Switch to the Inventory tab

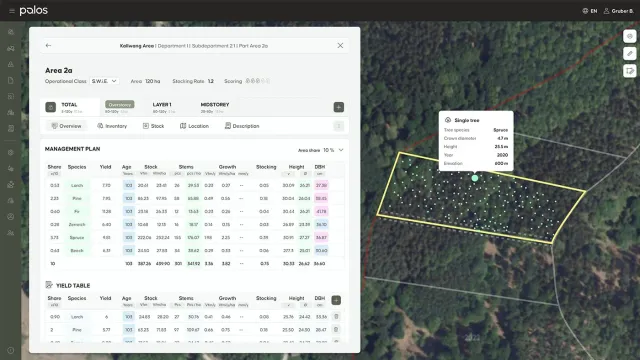112,126
